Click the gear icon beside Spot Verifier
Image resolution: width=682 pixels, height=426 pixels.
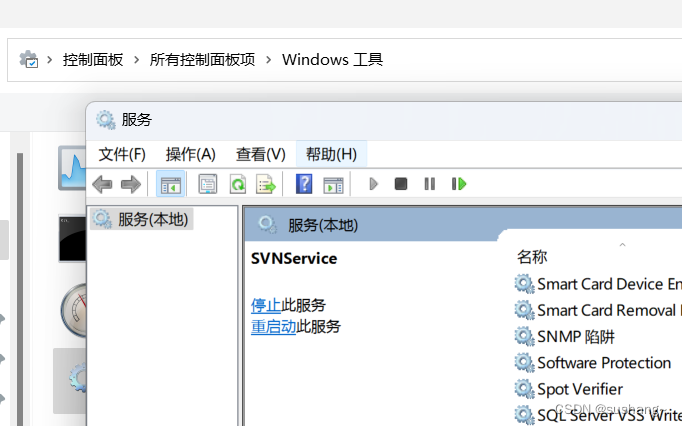point(524,389)
